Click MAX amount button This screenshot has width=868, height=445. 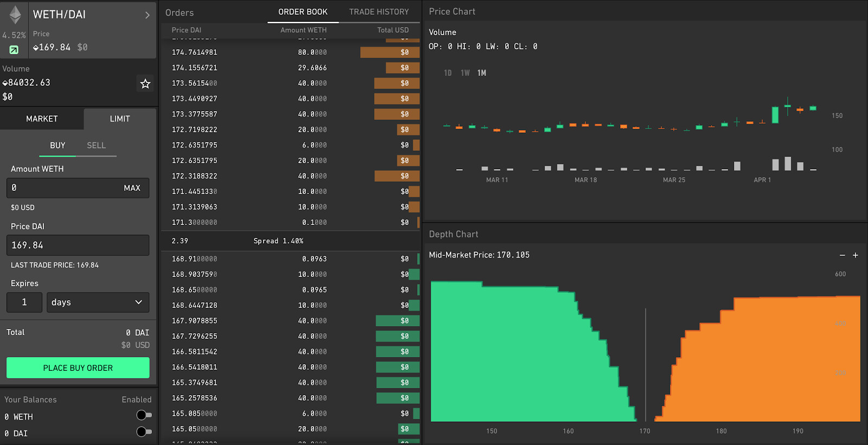click(x=132, y=188)
